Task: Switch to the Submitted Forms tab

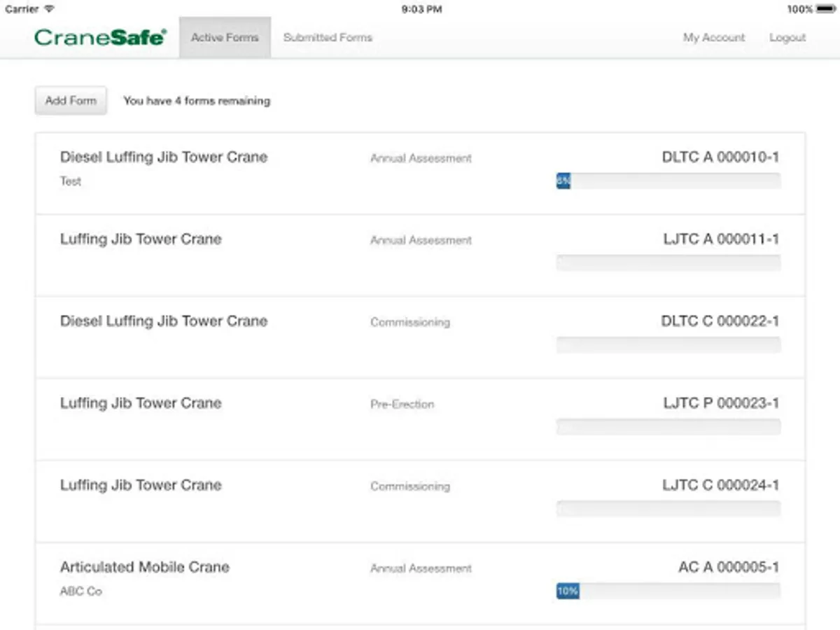Action: coord(328,38)
